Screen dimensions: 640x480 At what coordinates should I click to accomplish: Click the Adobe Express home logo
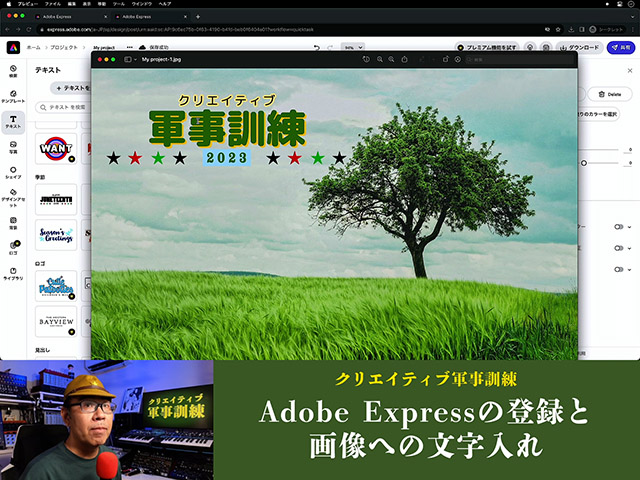[x=13, y=47]
